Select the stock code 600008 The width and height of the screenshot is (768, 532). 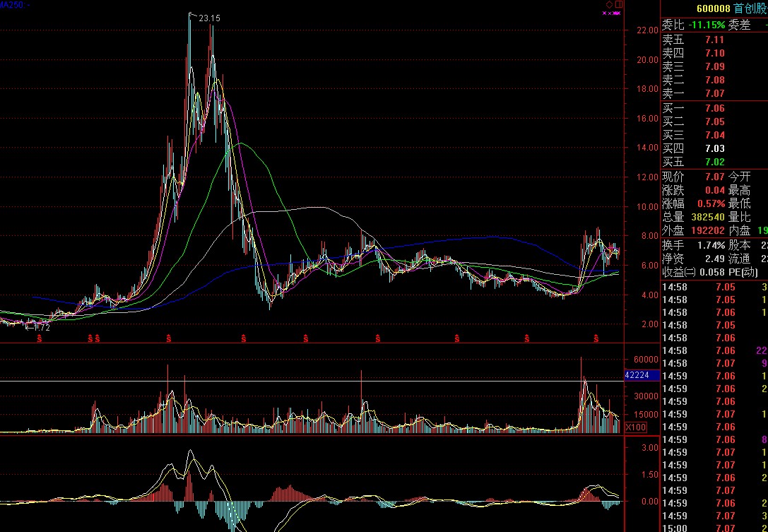pyautogui.click(x=713, y=8)
